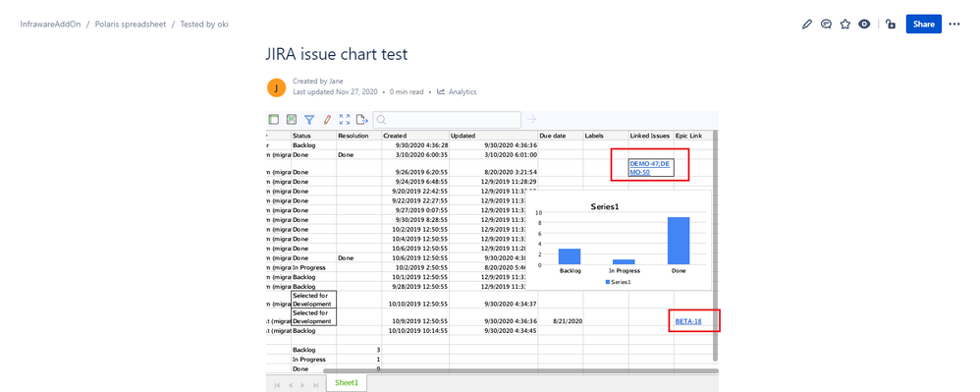Click the edit page pencil icon
980x392 pixels.
[x=807, y=25]
